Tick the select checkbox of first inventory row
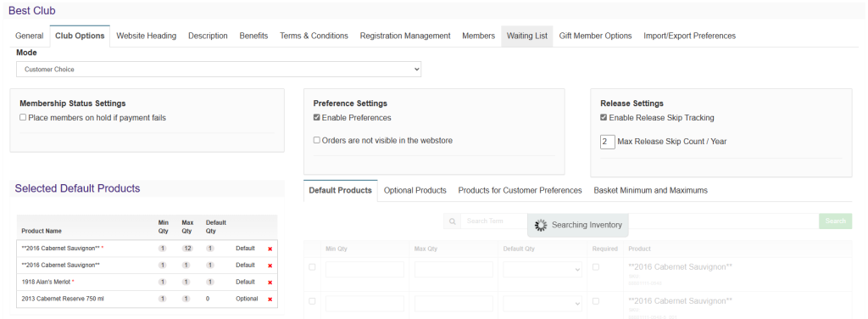 [312, 267]
